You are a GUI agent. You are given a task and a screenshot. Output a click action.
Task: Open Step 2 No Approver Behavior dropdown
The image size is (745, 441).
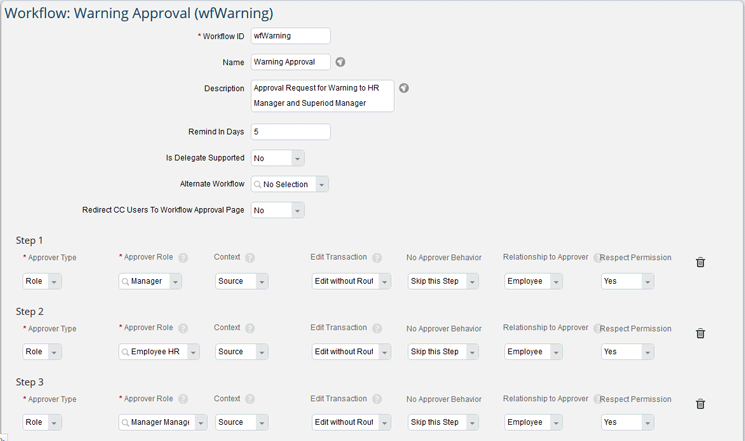tap(472, 352)
